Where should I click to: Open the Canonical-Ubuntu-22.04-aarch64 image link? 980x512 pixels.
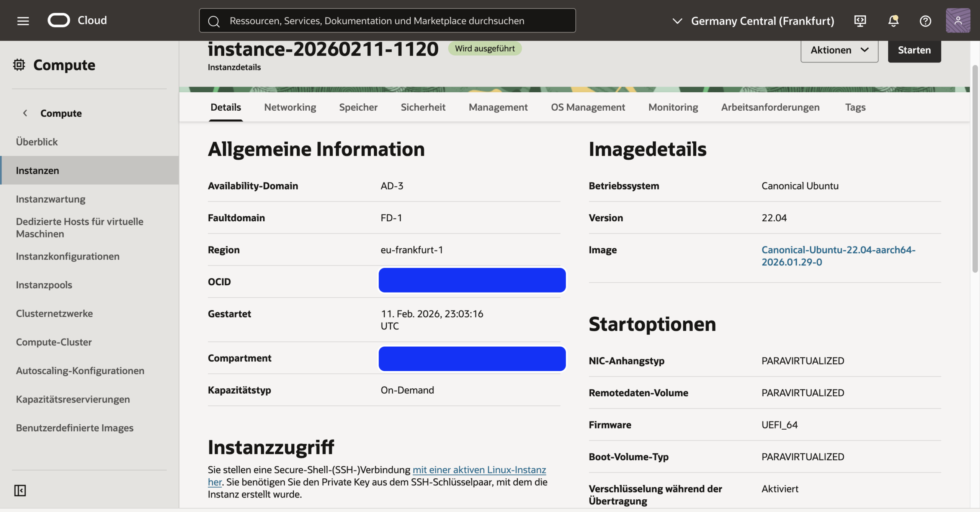point(838,256)
